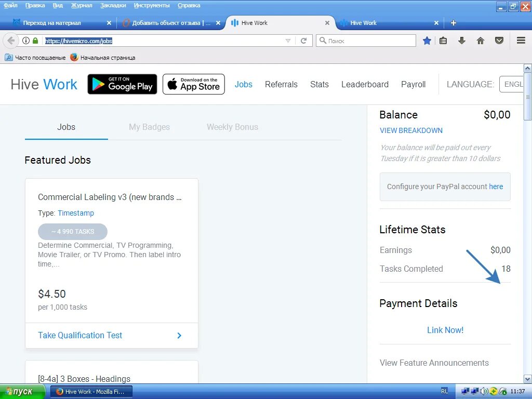532x399 pixels.
Task: Reload the page with refresh icon
Action: click(x=303, y=41)
